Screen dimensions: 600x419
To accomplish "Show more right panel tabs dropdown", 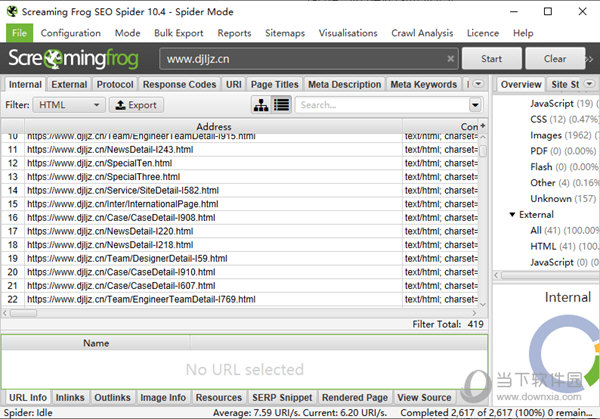I will click(589, 84).
